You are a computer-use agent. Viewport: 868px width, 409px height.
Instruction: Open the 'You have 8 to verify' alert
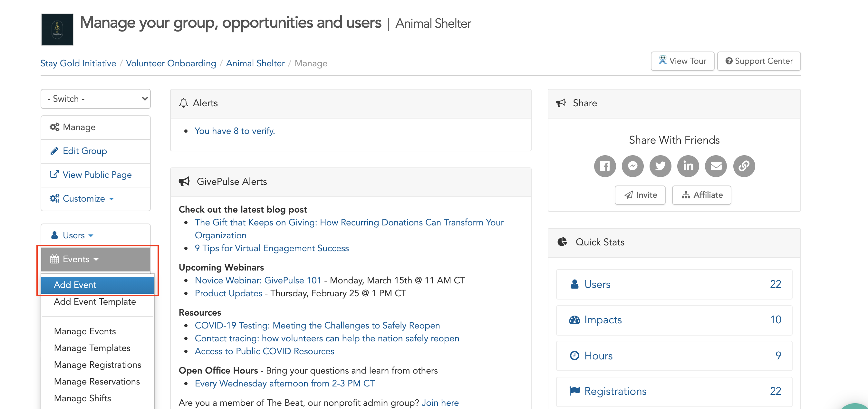235,131
